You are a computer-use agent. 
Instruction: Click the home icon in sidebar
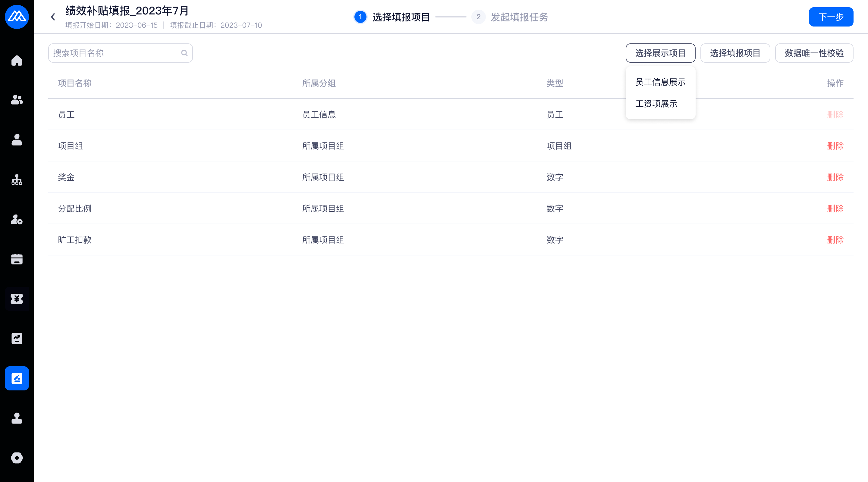tap(17, 61)
